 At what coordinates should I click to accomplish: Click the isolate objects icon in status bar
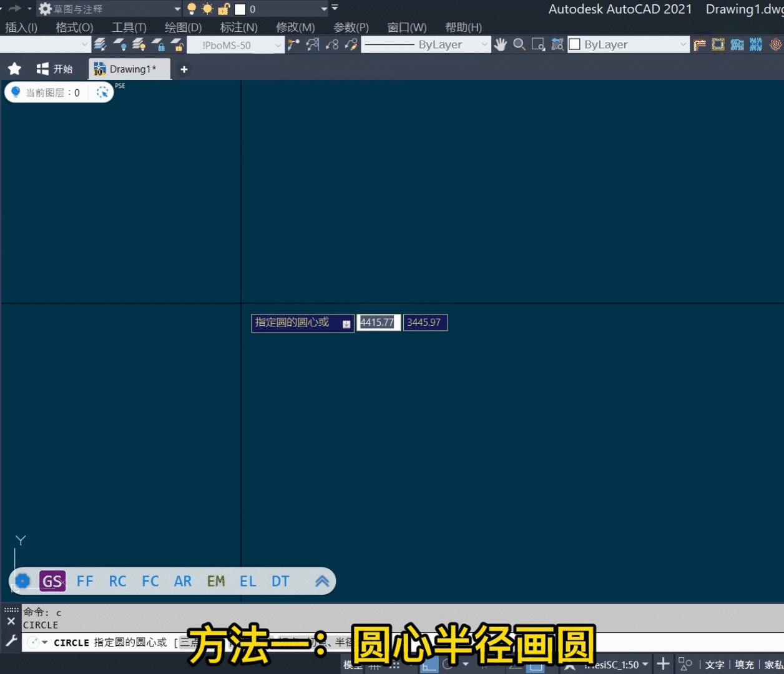click(685, 664)
